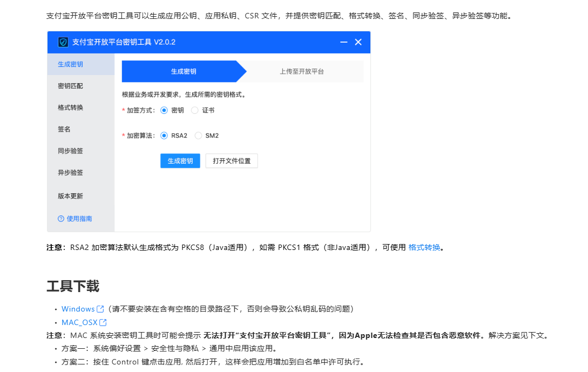Follow the 格式转换 hyperlink in note
This screenshot has height=372, width=588.
click(x=424, y=247)
